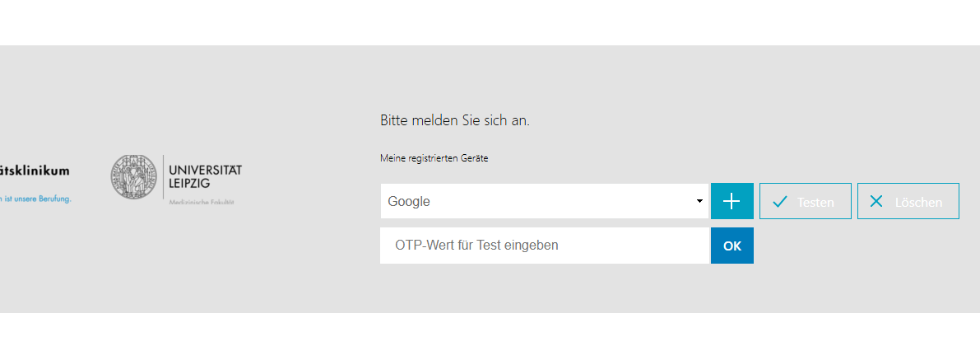Click the small dropdown arrow next to Google
The image size is (980, 351).
[x=699, y=201]
